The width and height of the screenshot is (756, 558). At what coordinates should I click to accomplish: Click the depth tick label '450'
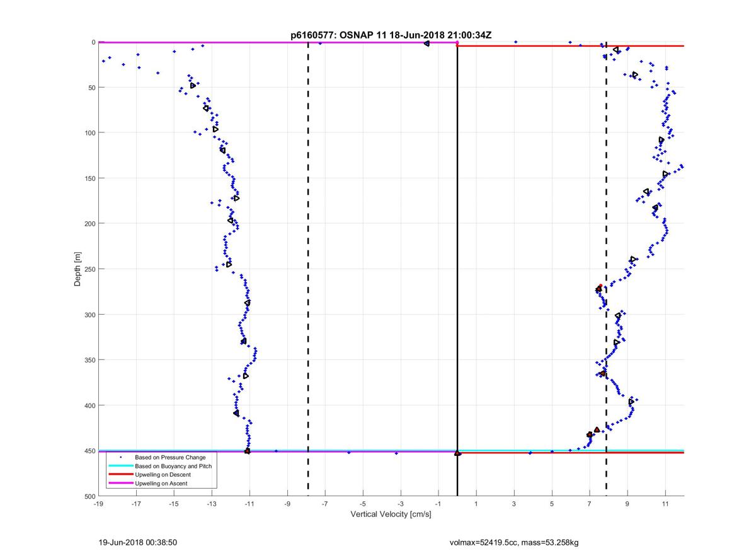tap(89, 451)
